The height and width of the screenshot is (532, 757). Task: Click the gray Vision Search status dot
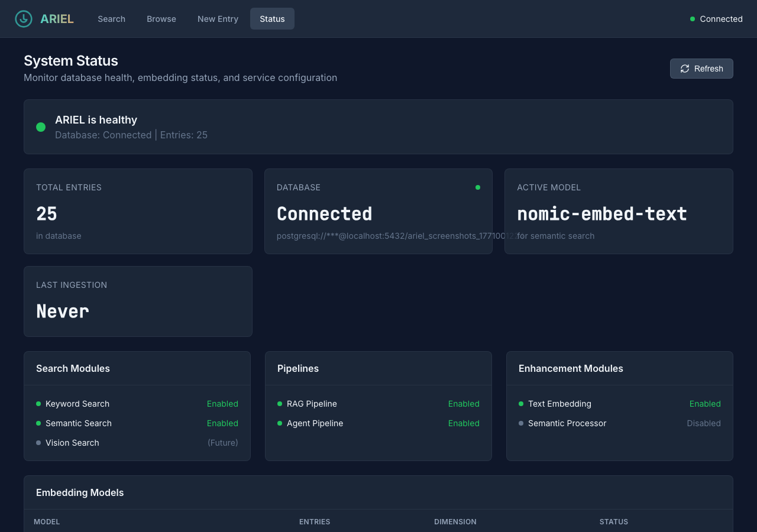coord(38,443)
